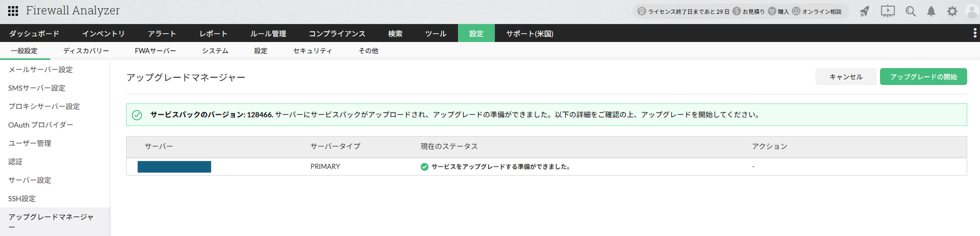This screenshot has width=980, height=236.
Task: Click the redacted server name entry
Action: tap(174, 167)
